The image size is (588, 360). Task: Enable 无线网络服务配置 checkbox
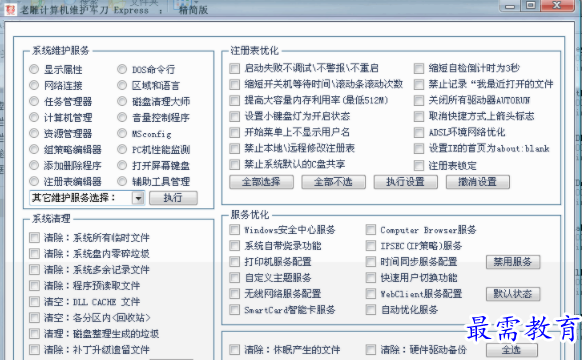235,294
